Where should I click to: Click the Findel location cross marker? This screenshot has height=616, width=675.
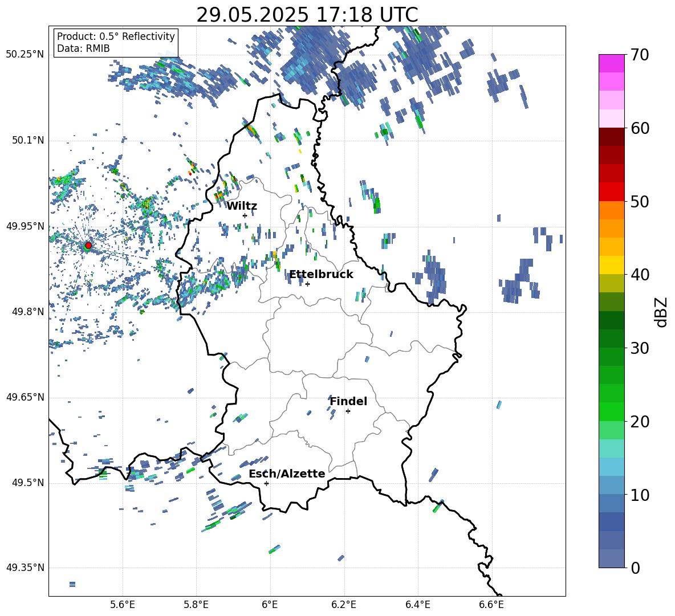click(348, 411)
